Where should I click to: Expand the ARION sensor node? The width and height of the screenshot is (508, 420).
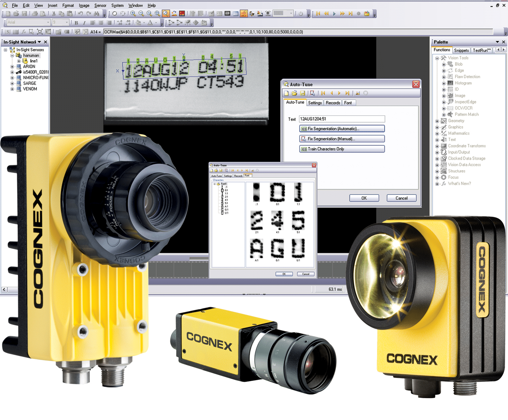tap(12, 67)
